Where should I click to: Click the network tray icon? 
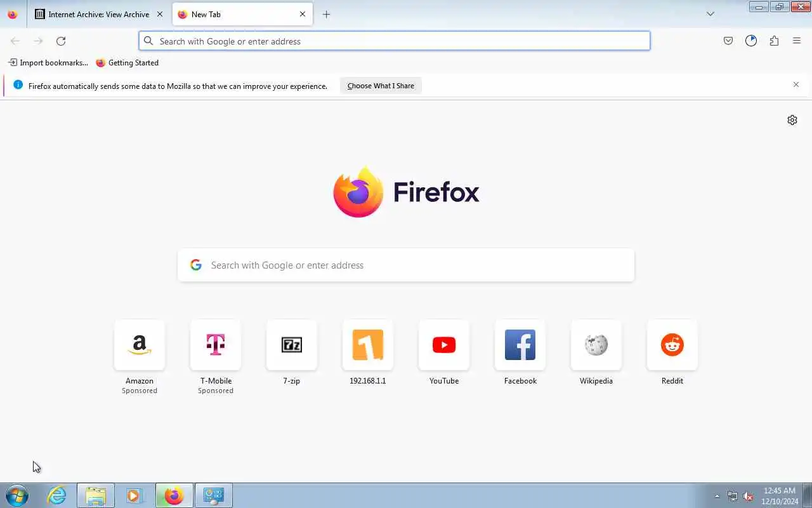coord(733,496)
